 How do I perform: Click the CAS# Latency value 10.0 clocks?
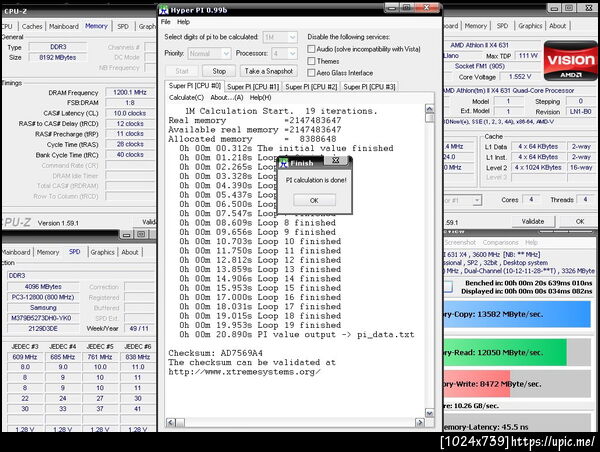point(130,113)
